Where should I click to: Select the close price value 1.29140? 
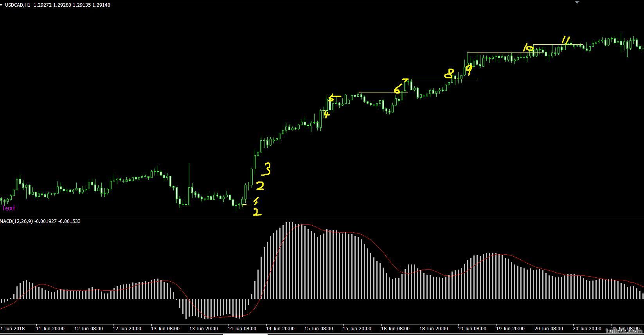pos(101,5)
